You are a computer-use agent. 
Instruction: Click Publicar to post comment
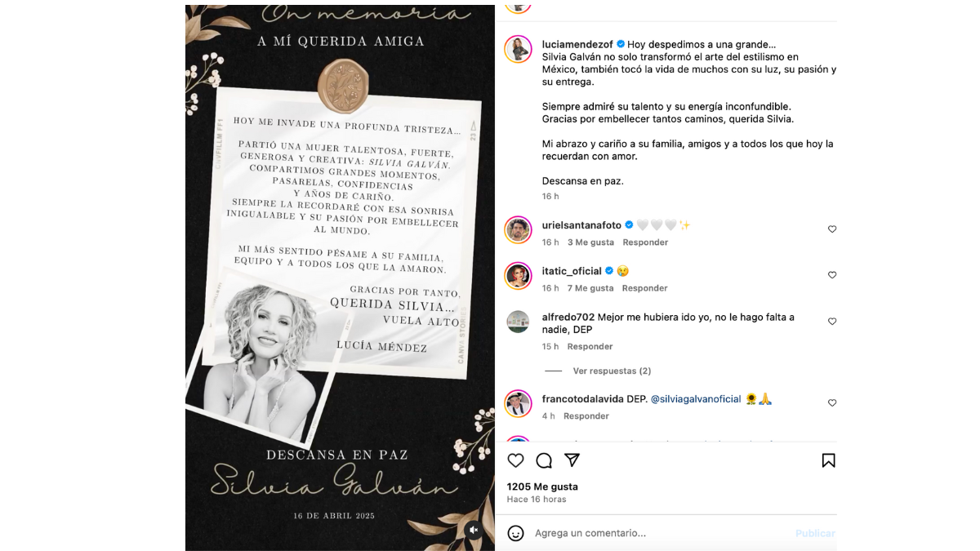pyautogui.click(x=815, y=533)
